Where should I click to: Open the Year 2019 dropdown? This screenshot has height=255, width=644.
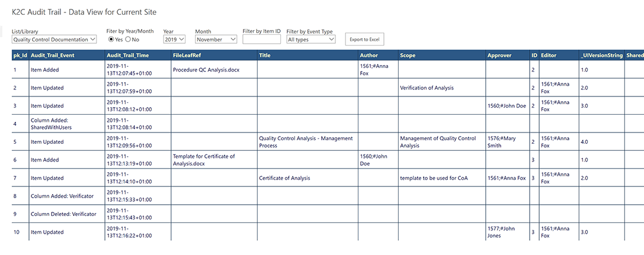175,40
